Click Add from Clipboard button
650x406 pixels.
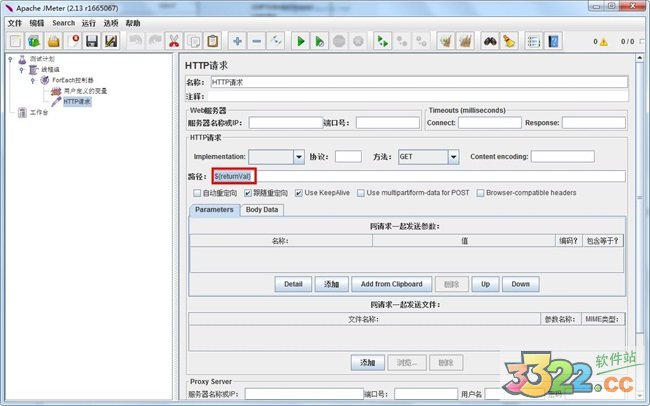[x=392, y=284]
